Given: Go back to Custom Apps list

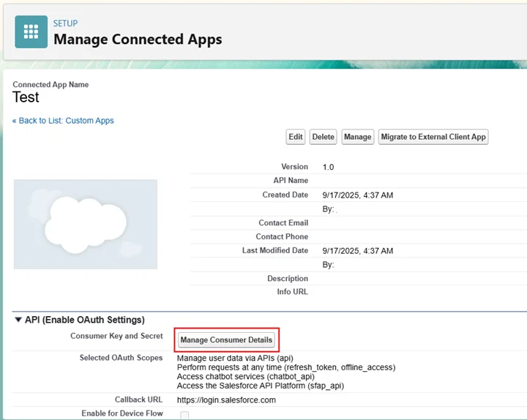Looking at the screenshot, I should click(x=63, y=121).
